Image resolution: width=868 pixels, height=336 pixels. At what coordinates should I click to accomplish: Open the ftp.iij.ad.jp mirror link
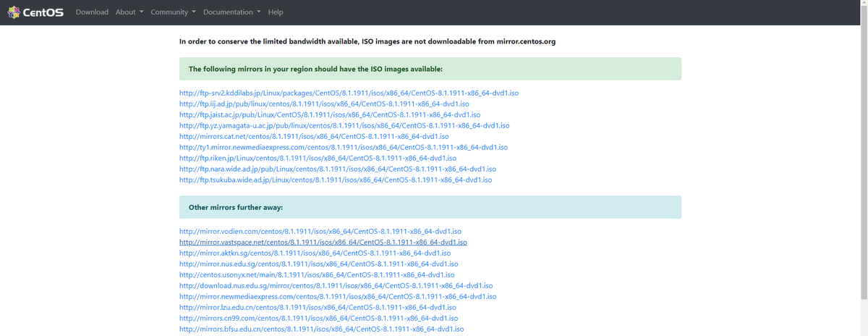pyautogui.click(x=324, y=104)
